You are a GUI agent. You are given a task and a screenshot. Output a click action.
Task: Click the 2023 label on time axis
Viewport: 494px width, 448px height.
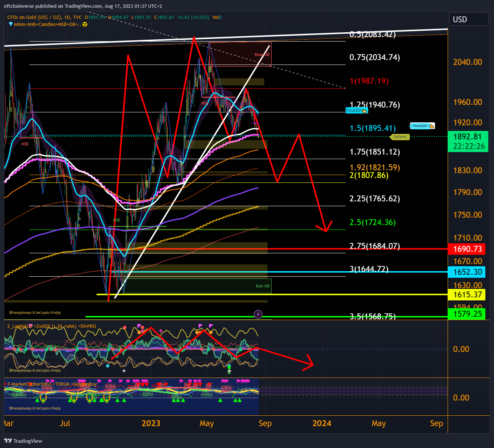151,424
